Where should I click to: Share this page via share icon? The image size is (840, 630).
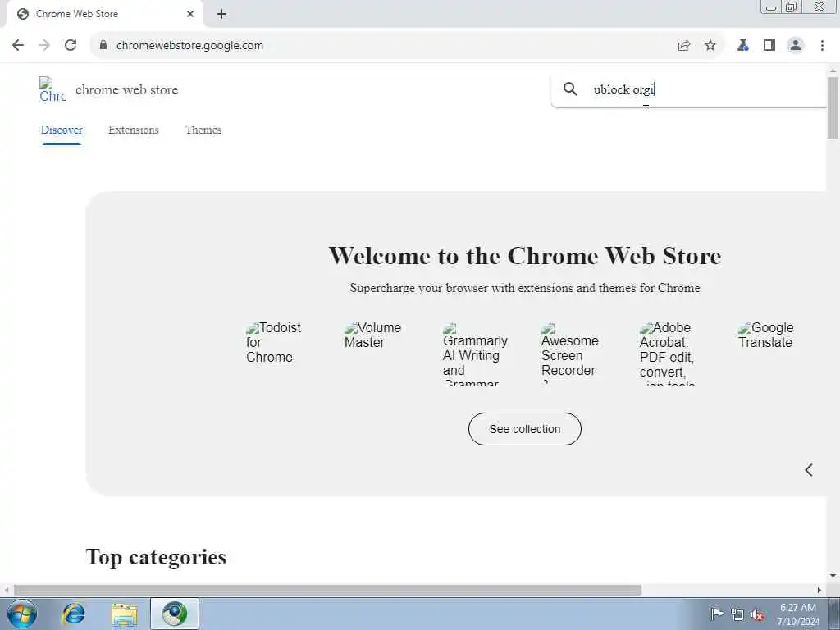pos(684,46)
